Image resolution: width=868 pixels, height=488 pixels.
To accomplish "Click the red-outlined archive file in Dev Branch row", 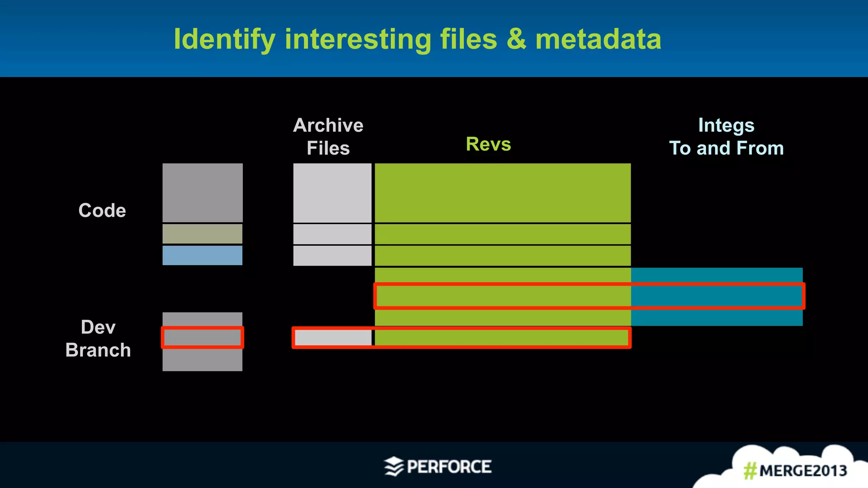I will click(x=333, y=338).
